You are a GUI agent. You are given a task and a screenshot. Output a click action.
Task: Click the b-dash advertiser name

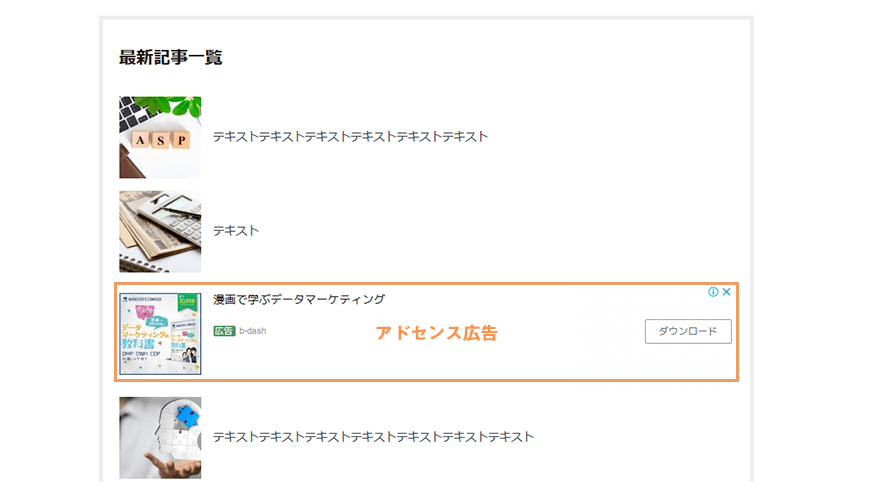click(253, 331)
